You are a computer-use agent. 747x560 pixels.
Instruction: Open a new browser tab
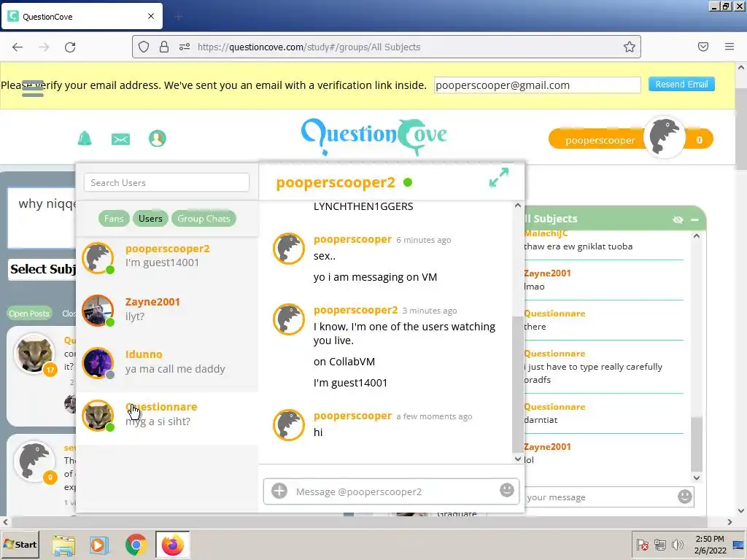[178, 17]
